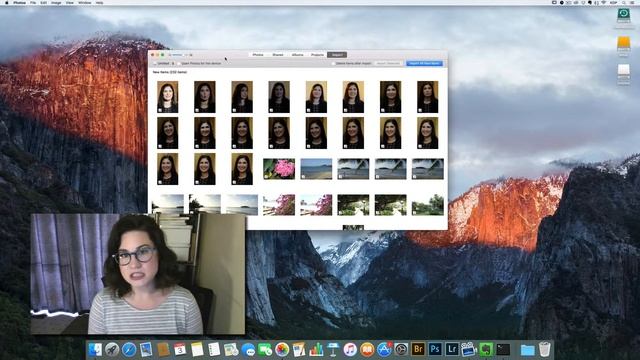Open Numbers chart icon in dock

[316, 350]
